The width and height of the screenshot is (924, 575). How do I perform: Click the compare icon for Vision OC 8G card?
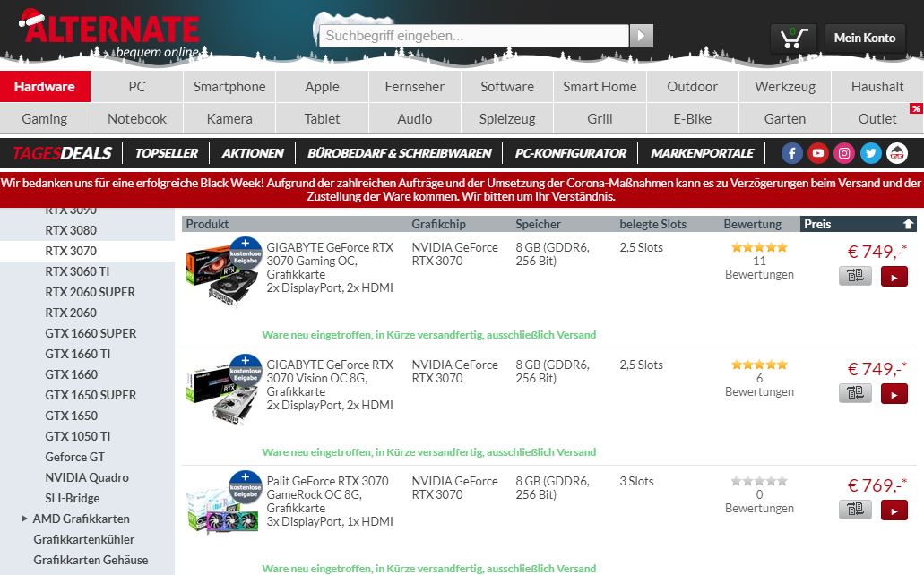coord(855,393)
